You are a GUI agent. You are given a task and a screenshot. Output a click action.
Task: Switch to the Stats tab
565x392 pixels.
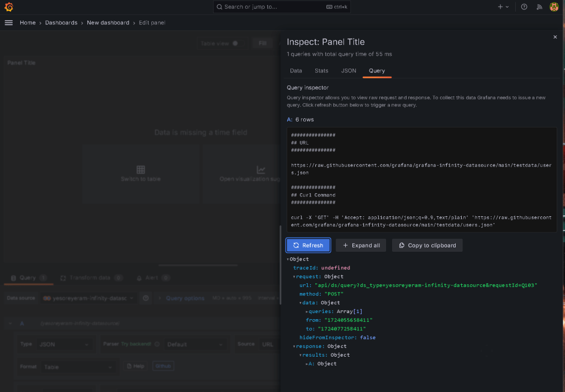click(321, 71)
